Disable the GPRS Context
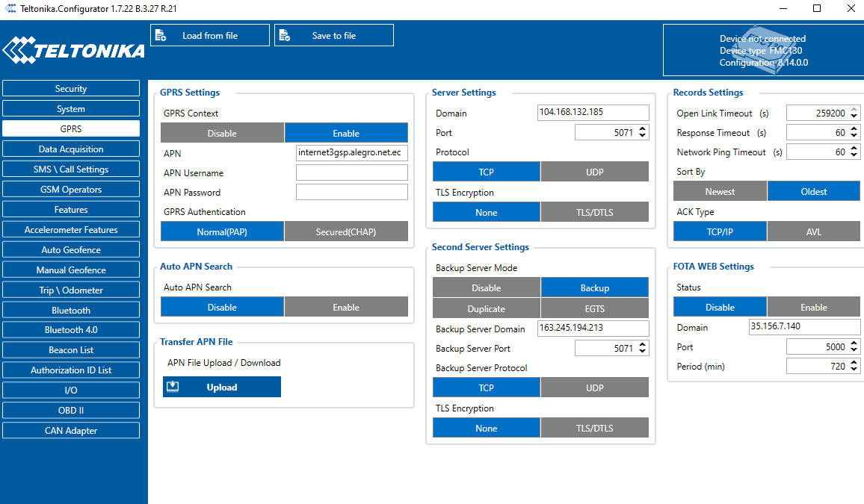The width and height of the screenshot is (864, 504). 222,133
